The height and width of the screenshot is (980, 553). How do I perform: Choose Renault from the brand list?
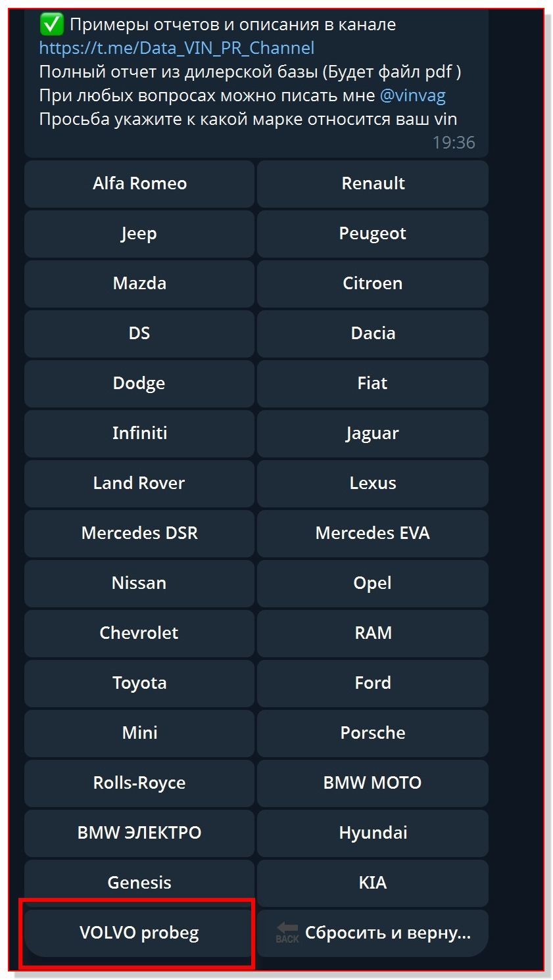pyautogui.click(x=373, y=183)
